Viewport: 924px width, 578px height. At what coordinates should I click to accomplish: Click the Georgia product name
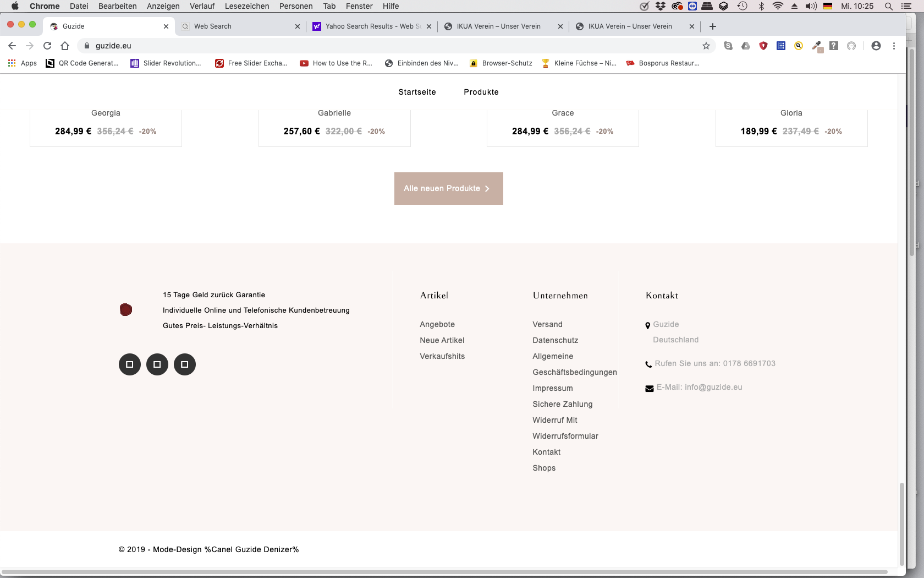click(x=106, y=113)
